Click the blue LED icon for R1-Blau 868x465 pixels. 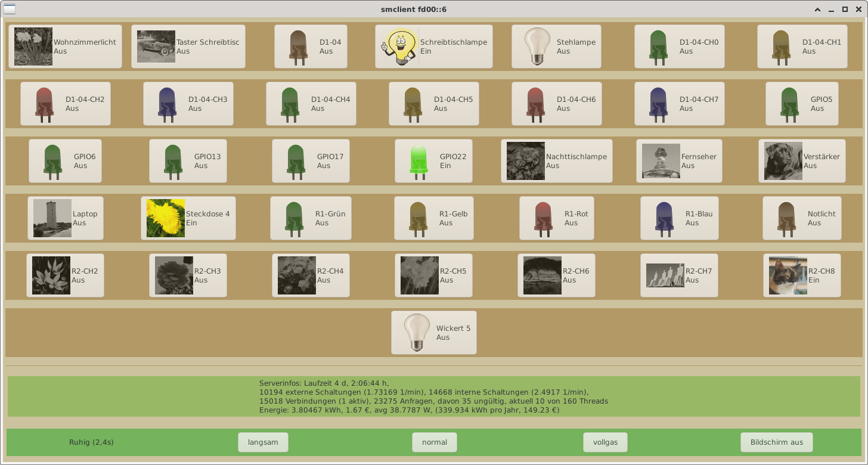click(x=664, y=218)
